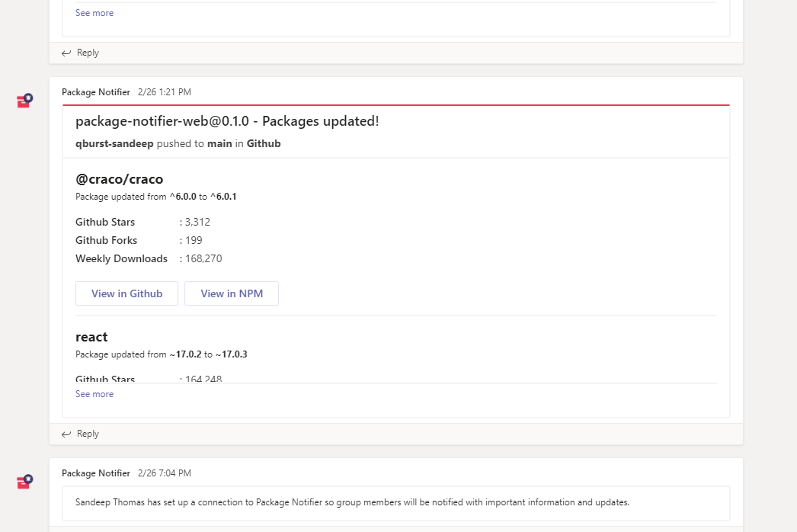The image size is (797, 532).
Task: Click the Sandeep Thomas connection setup message
Action: click(x=352, y=502)
